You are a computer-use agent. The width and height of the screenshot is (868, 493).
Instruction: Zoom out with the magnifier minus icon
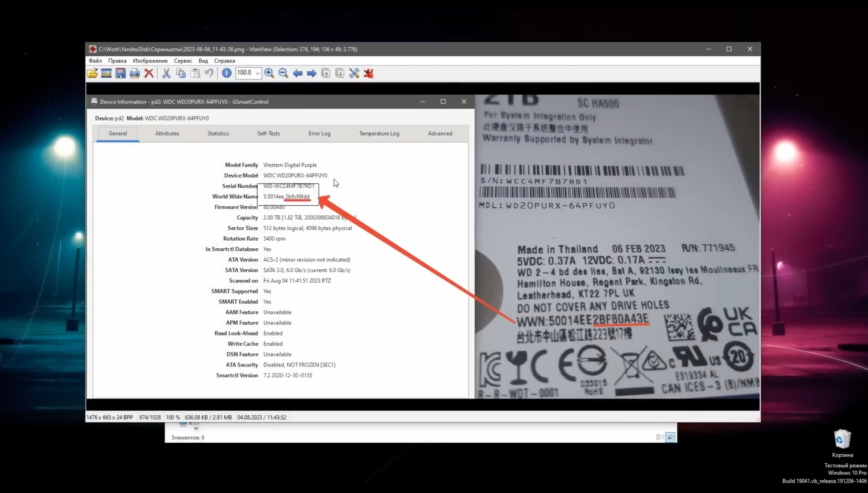283,73
